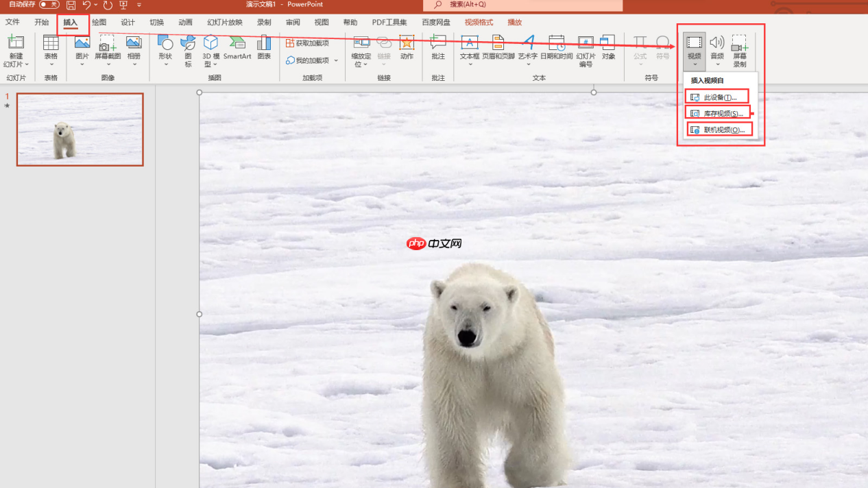Screen dimensions: 868x488
Task: Toggle the 自动保存 autosave switch
Action: 49,5
